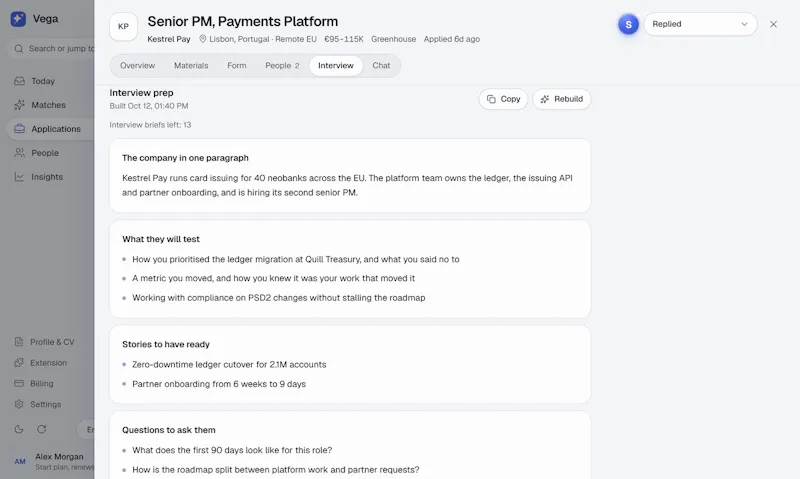This screenshot has width=800, height=479.
Task: Click the AM user avatar
Action: [20, 462]
